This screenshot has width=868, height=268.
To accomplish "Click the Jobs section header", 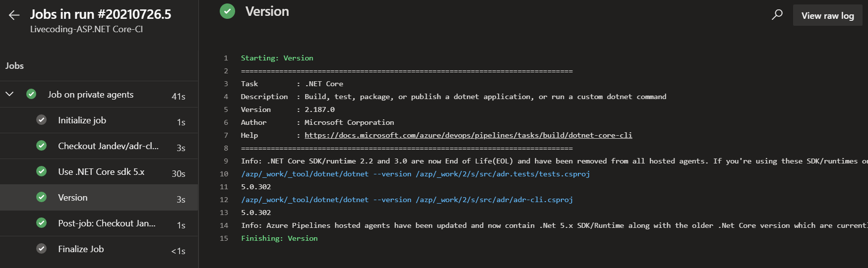I will click(x=14, y=66).
